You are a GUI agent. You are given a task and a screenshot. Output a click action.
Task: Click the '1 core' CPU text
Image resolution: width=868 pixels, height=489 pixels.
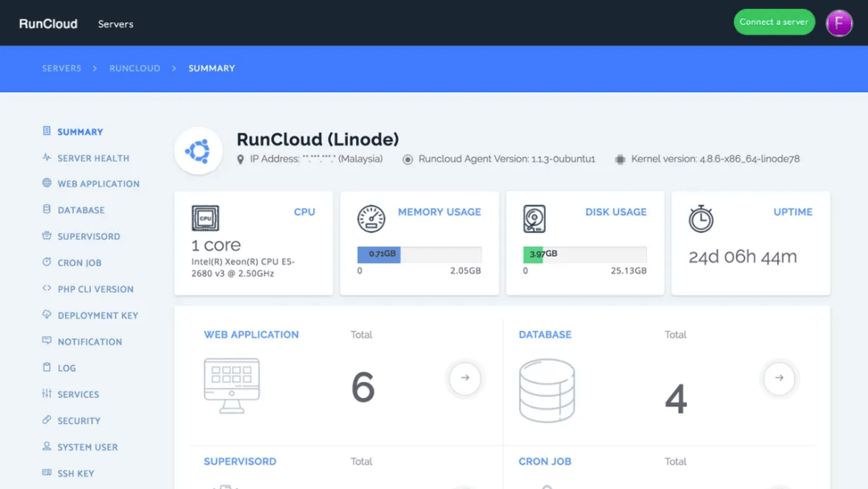pos(216,244)
